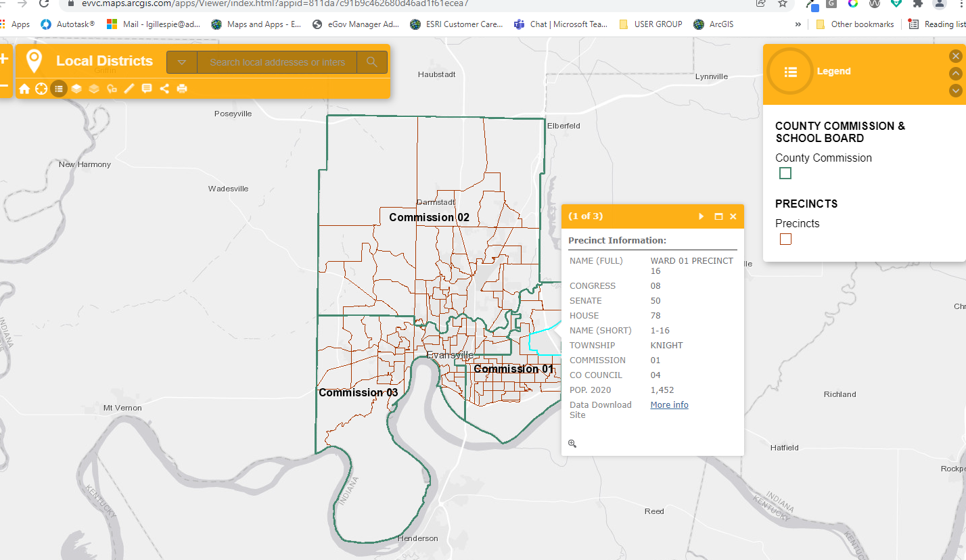This screenshot has width=966, height=560.
Task: Click the search magnifier button
Action: click(371, 62)
